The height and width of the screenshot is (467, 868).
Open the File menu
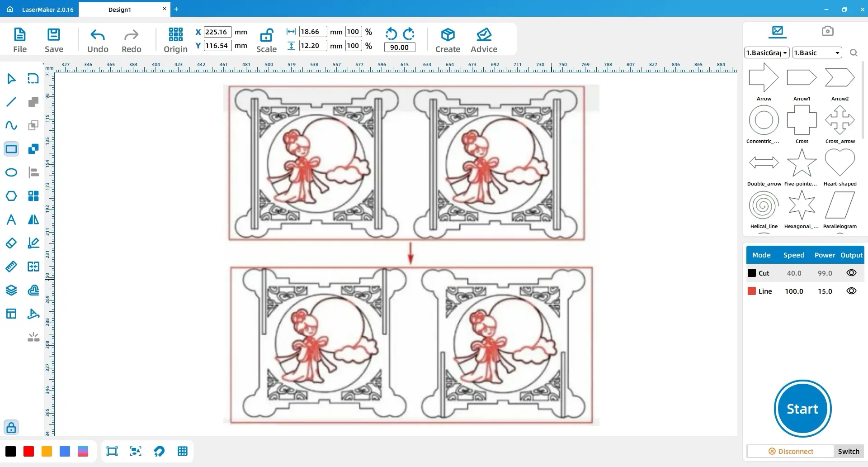pyautogui.click(x=20, y=40)
